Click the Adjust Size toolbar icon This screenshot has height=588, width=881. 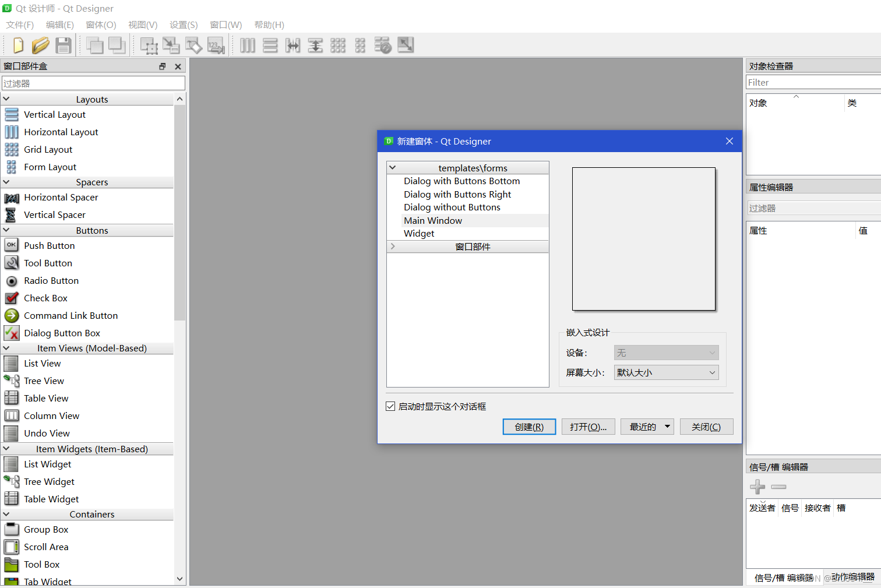pyautogui.click(x=406, y=45)
